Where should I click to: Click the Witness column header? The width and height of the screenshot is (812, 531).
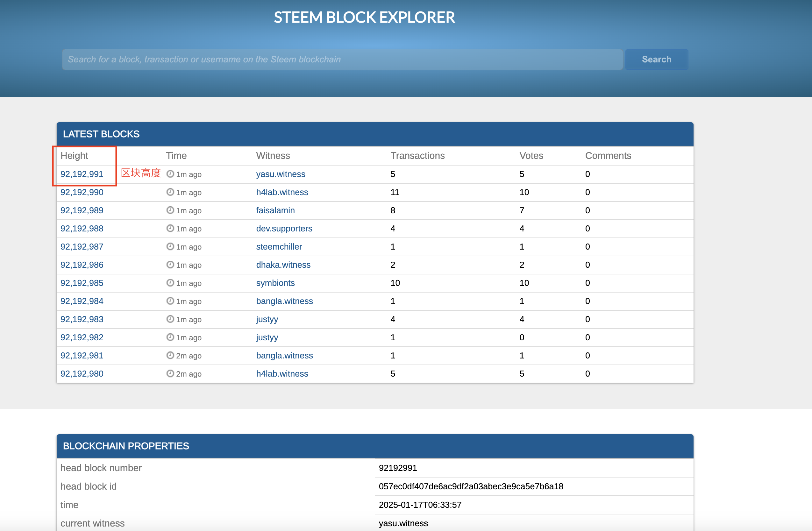pos(273,156)
